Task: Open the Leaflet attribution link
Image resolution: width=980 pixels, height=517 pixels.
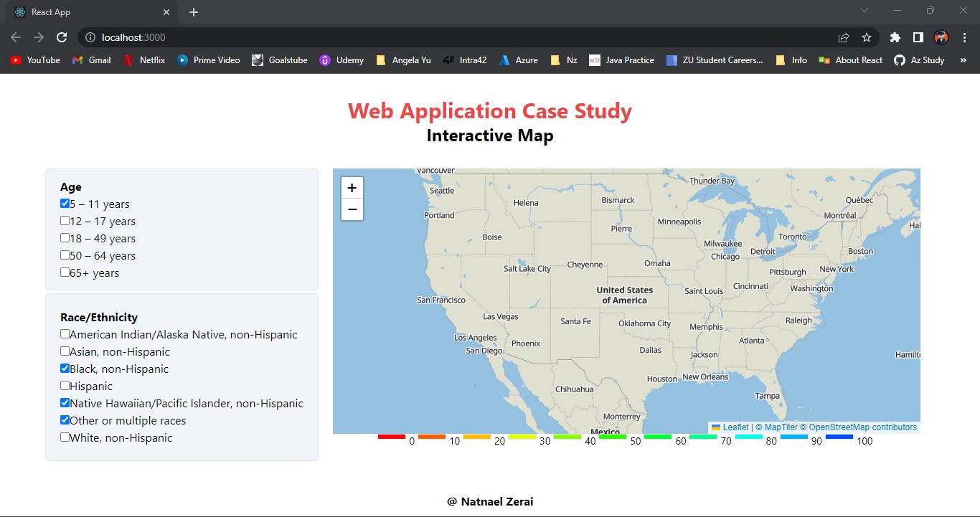Action: point(735,427)
